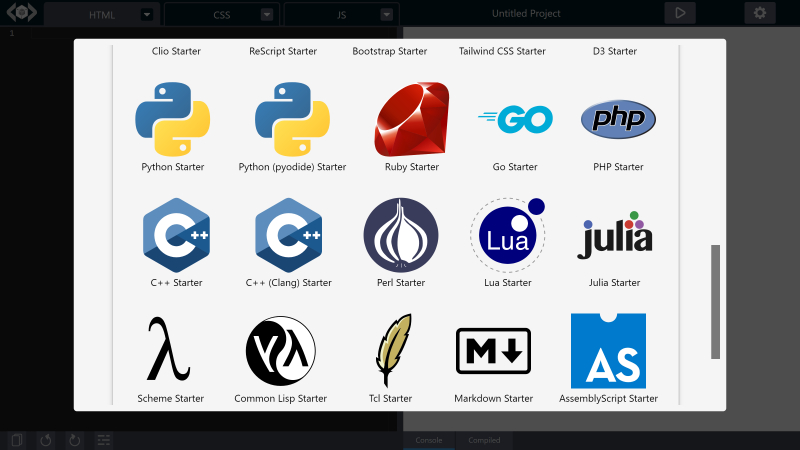Image resolution: width=800 pixels, height=450 pixels.
Task: Open the C++ (Clang) Starter template
Action: point(288,235)
